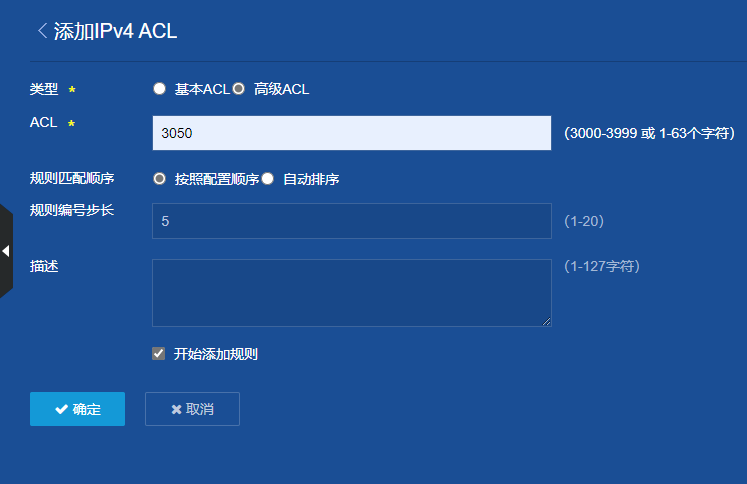Click inside the 描述 text area
Image resolution: width=747 pixels, height=484 pixels.
[351, 292]
